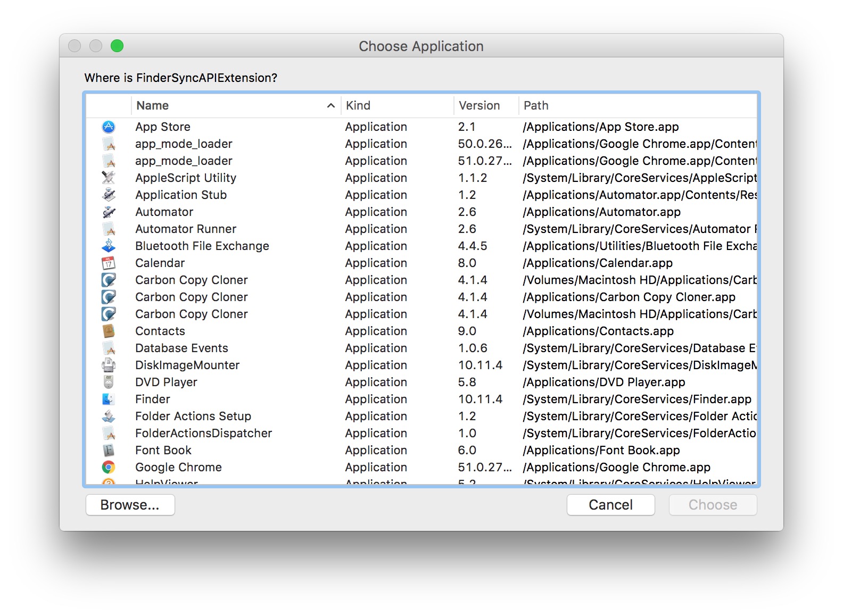Click app_mode_loader icon for version 50.0.26
This screenshot has width=843, height=616.
pyautogui.click(x=109, y=144)
